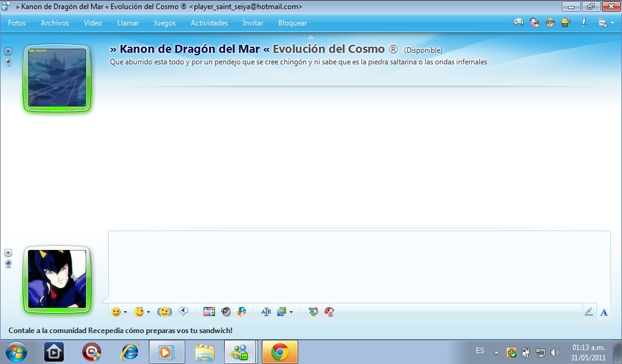
Task: Click the two cartoon faces icon
Action: (535, 22)
